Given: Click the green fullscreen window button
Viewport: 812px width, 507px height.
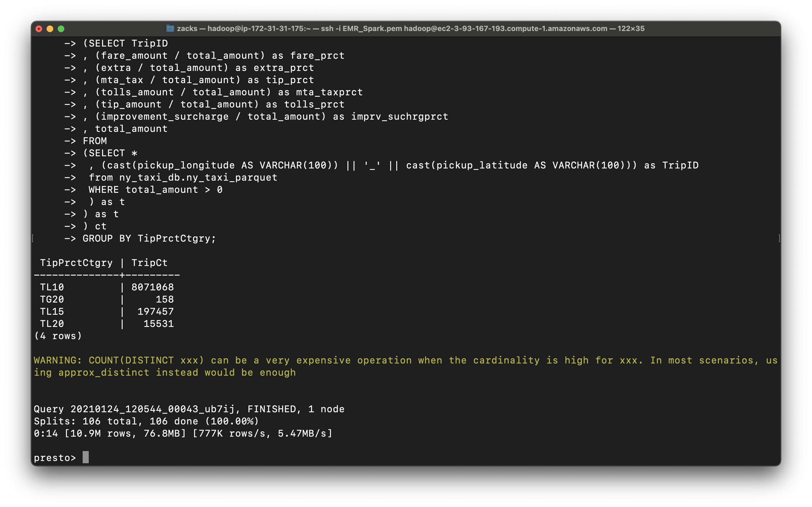Looking at the screenshot, I should point(61,29).
